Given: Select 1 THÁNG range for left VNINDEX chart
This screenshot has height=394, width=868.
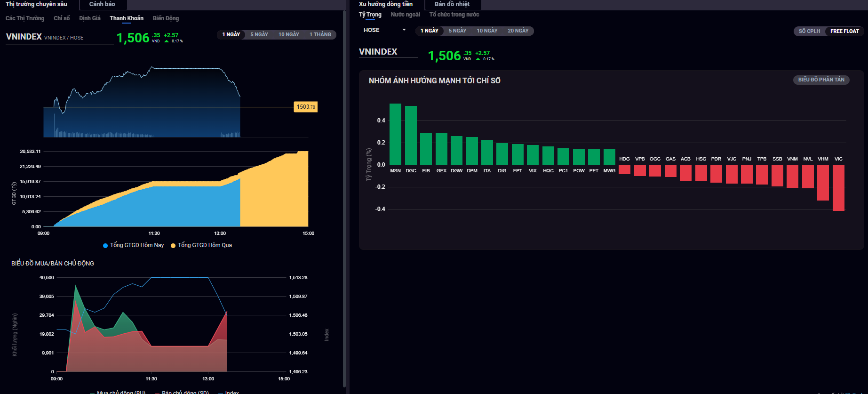Looking at the screenshot, I should click(320, 34).
